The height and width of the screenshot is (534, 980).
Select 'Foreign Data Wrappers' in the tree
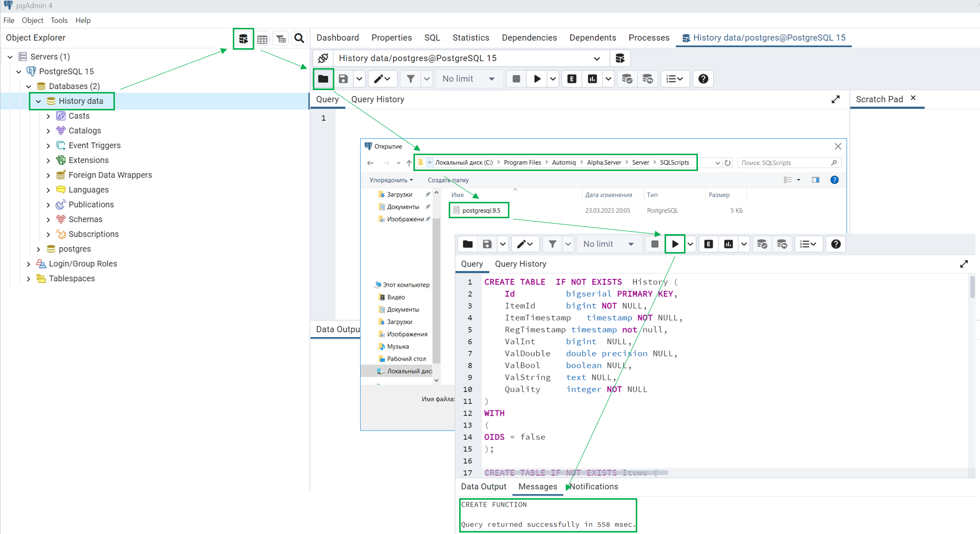pos(110,175)
